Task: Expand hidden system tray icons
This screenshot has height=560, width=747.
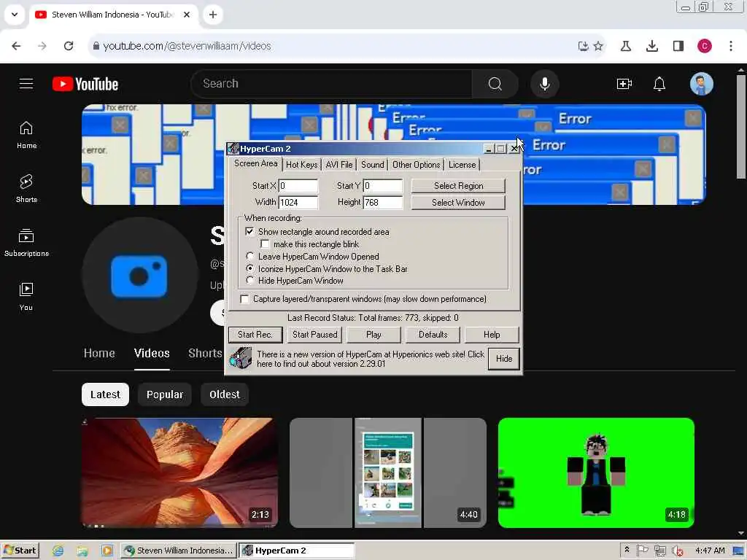Action: (627, 550)
